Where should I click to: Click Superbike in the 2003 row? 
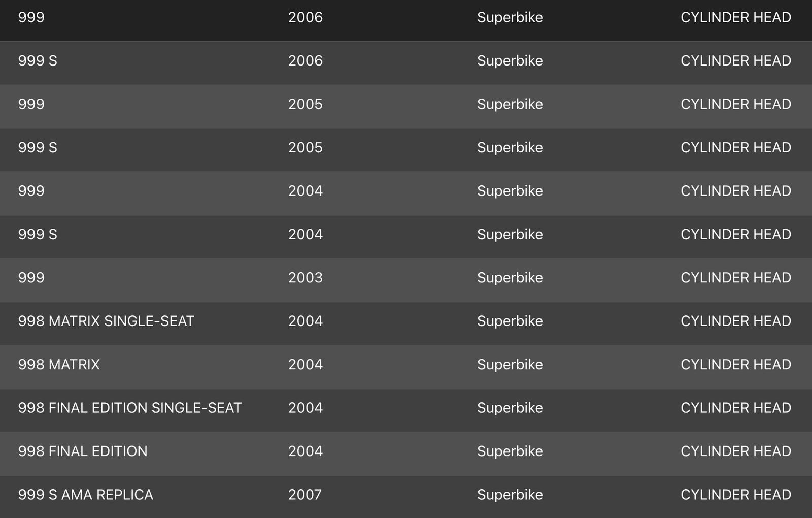(510, 278)
